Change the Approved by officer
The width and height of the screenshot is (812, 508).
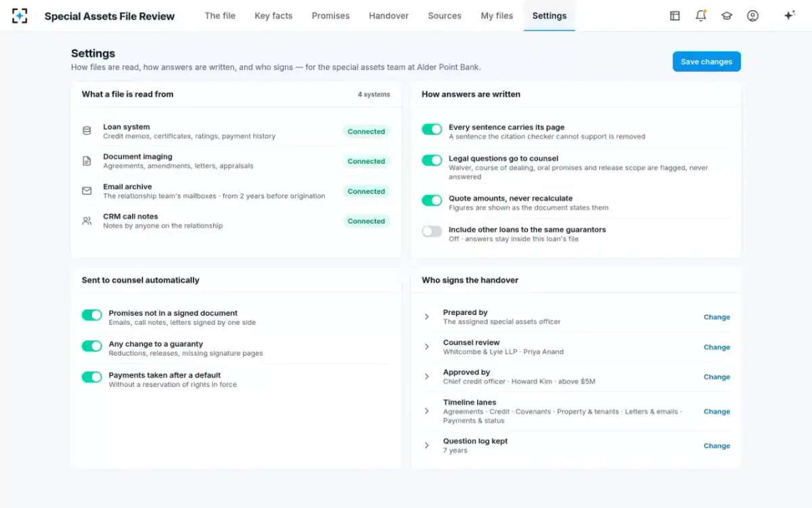pos(717,377)
